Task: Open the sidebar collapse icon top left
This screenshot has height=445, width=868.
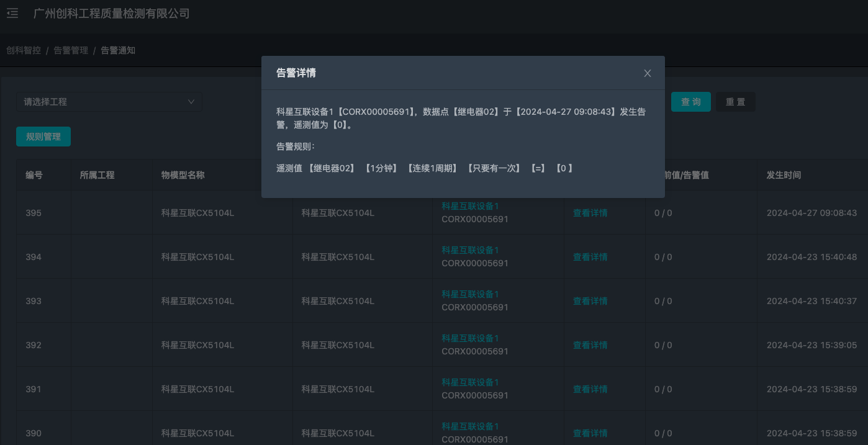Action: (12, 13)
